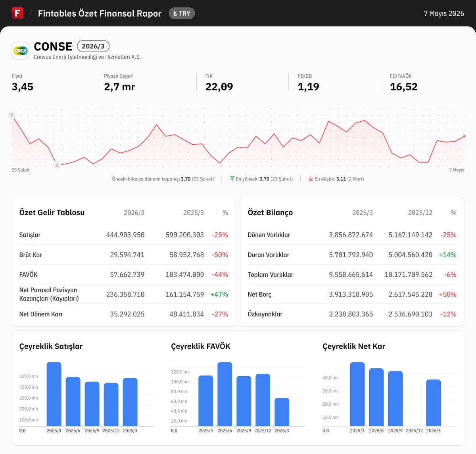Click the red Fintables F logo

point(17,13)
